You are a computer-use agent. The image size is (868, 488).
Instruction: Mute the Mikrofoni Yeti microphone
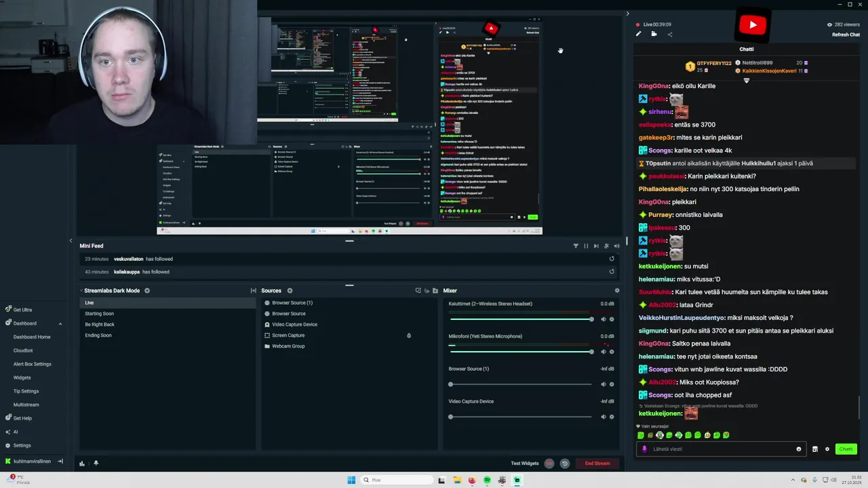(x=604, y=352)
